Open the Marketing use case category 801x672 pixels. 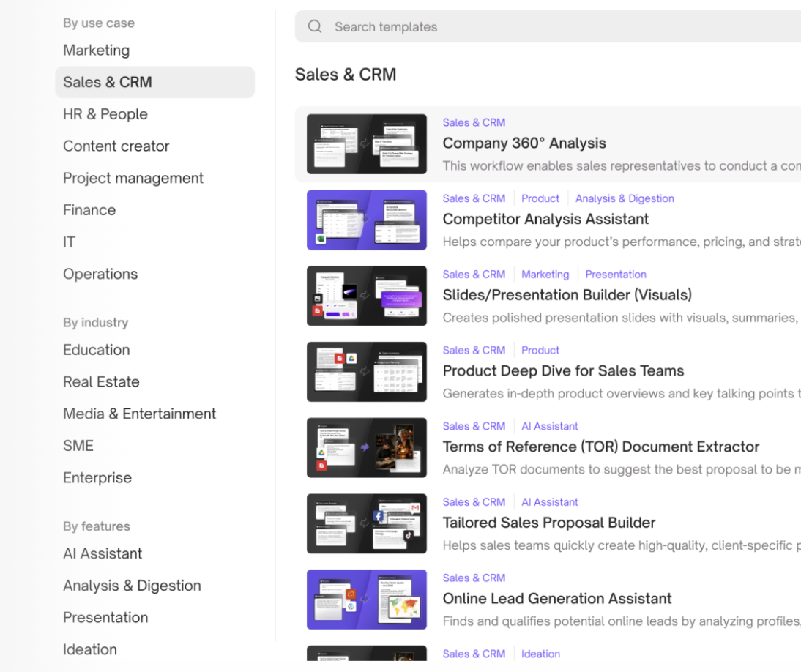(96, 51)
